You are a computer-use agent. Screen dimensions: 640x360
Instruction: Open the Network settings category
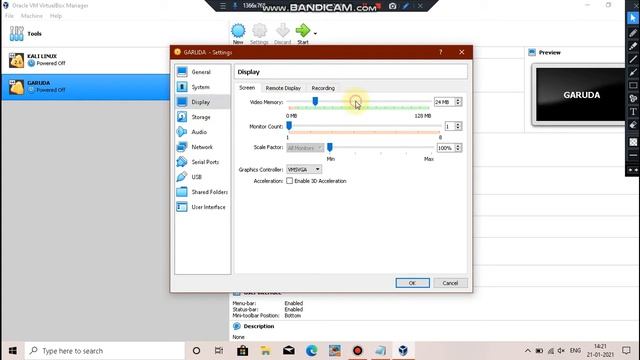[202, 147]
